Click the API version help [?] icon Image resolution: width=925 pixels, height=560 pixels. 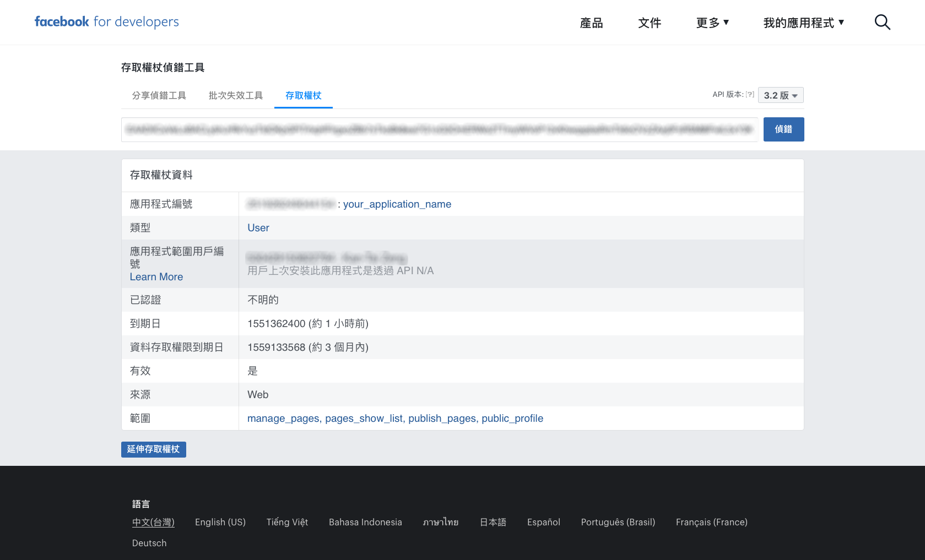click(750, 95)
